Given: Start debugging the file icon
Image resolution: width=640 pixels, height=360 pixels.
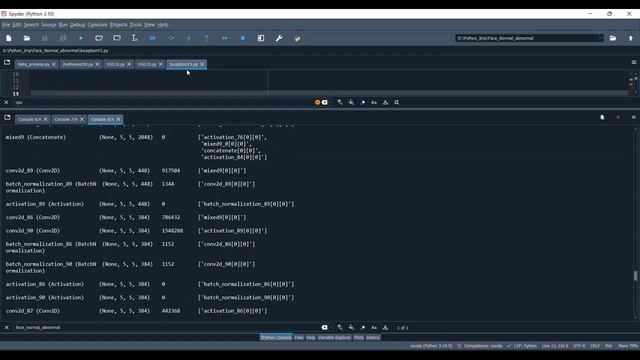Looking at the screenshot, I should (x=153, y=38).
